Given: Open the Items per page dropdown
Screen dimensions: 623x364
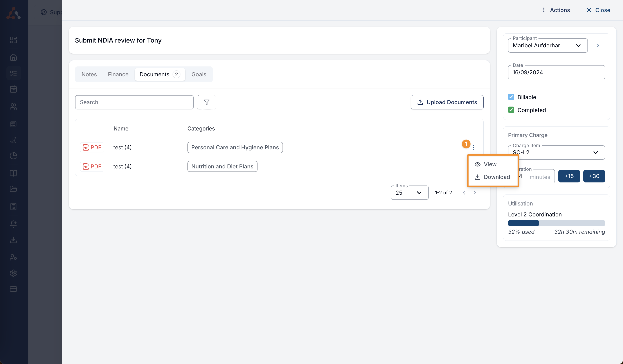Looking at the screenshot, I should [409, 193].
